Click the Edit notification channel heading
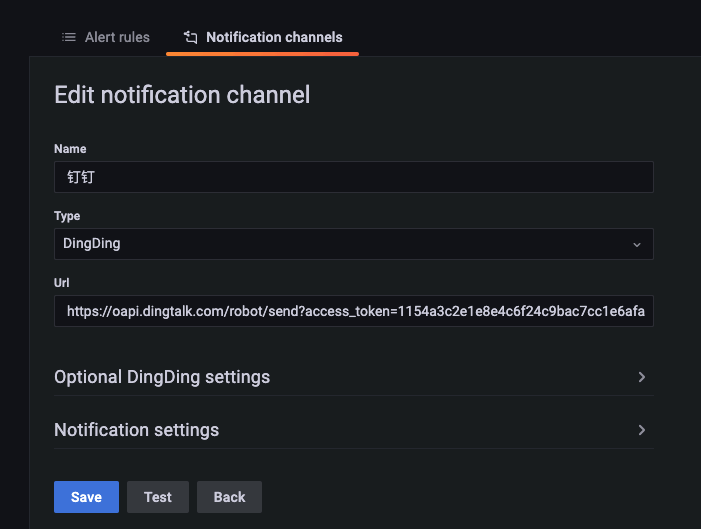The height and width of the screenshot is (529, 701). [182, 95]
